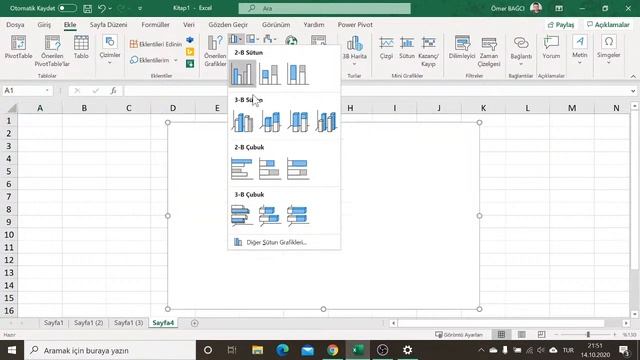Insert a Sütun sparkline

(407, 47)
